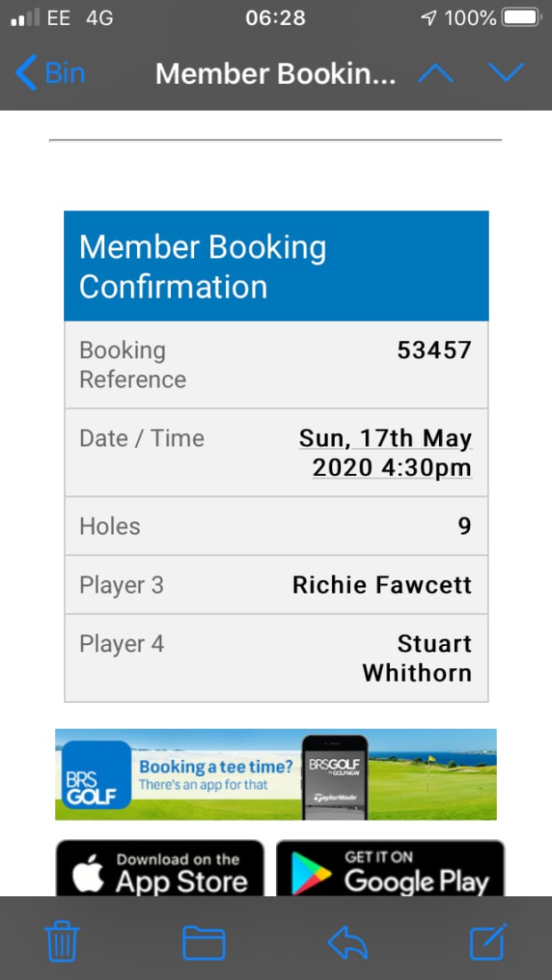Tap the phone image in banner
Screen dimensions: 552x980
336,775
